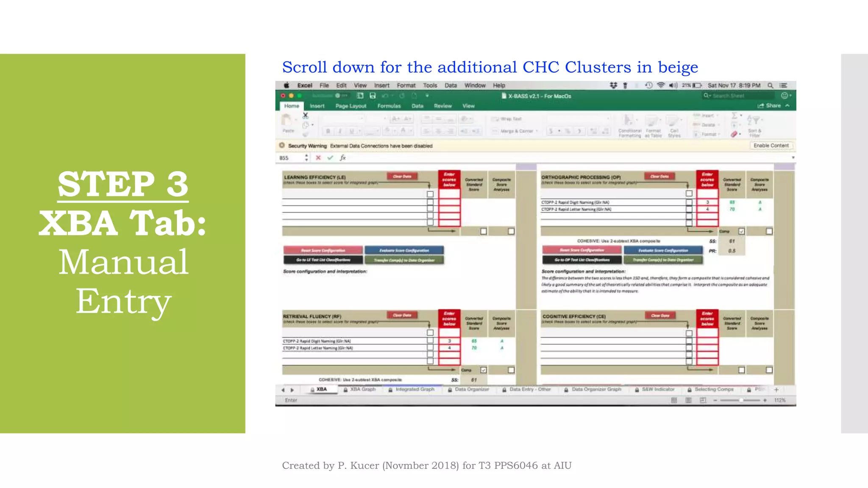Open the Page Layout ribbon tab
The width and height of the screenshot is (868, 488).
[351, 106]
